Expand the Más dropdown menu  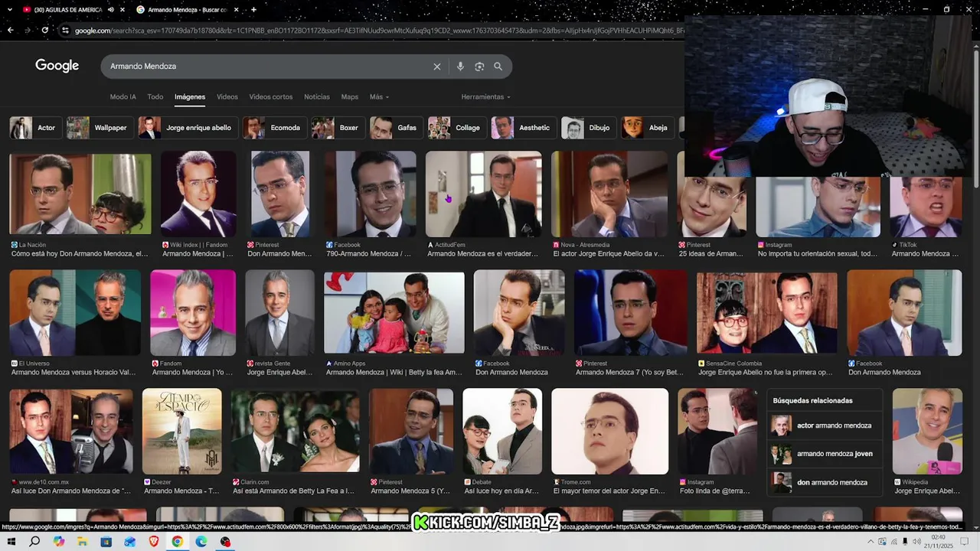click(x=379, y=97)
